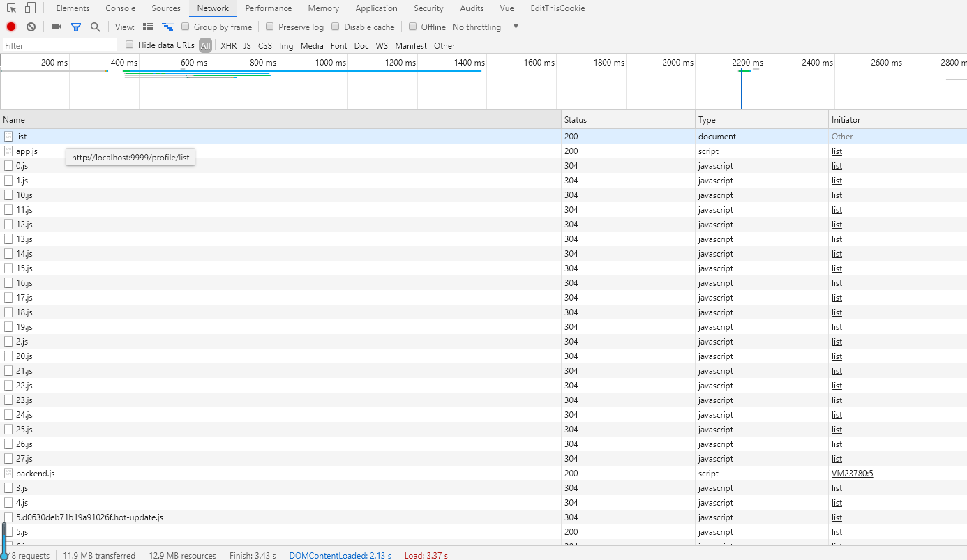Sort requests by the Name column
This screenshot has width=967, height=560.
coord(280,119)
